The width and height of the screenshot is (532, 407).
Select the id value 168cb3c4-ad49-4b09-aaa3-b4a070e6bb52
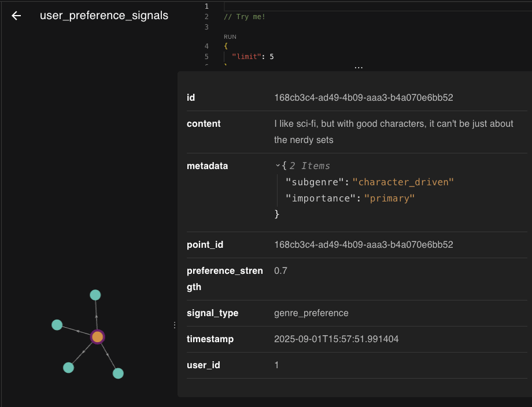(363, 97)
